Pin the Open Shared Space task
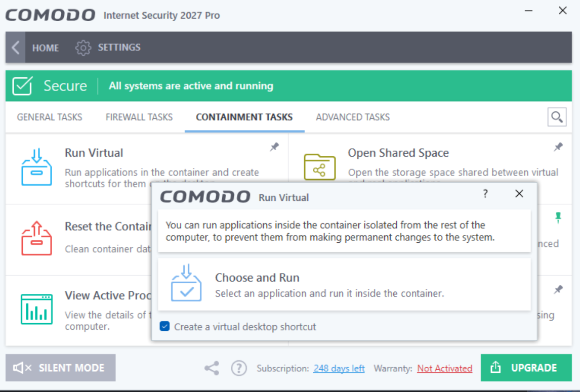 click(558, 147)
